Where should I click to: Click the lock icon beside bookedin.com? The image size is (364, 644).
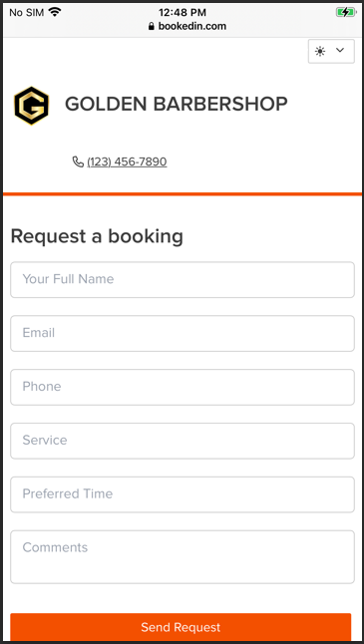click(x=152, y=27)
